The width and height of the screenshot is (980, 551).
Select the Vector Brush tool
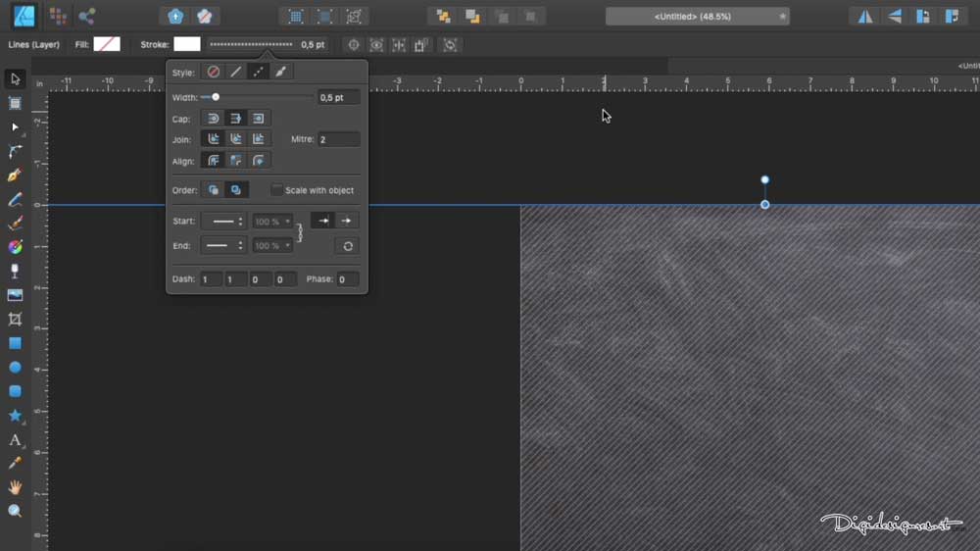pos(15,224)
